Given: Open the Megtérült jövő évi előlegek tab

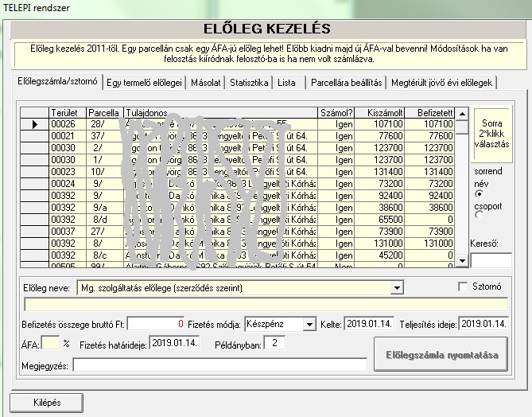Looking at the screenshot, I should (x=442, y=83).
